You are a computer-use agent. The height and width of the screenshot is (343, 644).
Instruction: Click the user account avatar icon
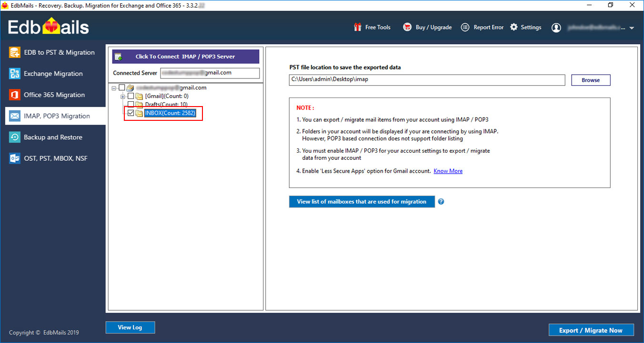556,28
